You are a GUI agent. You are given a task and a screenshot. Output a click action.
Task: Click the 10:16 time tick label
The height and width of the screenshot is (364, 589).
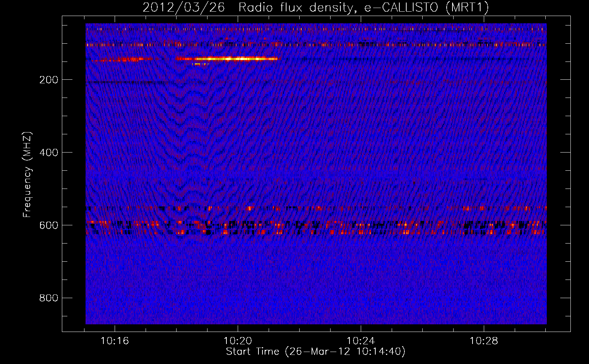(115, 341)
